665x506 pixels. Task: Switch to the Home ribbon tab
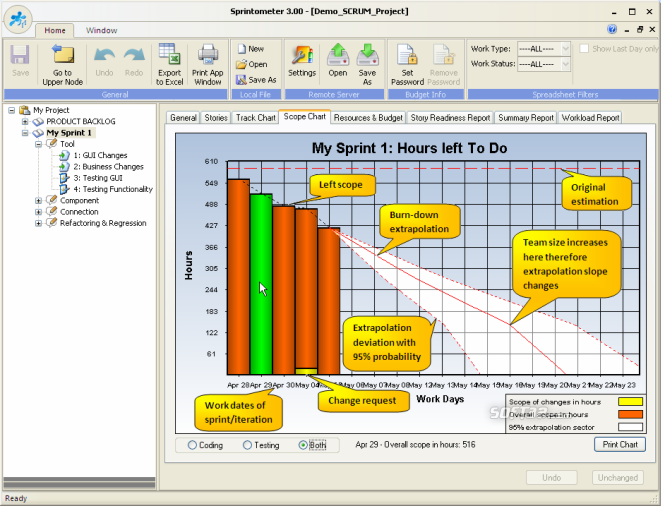point(55,31)
